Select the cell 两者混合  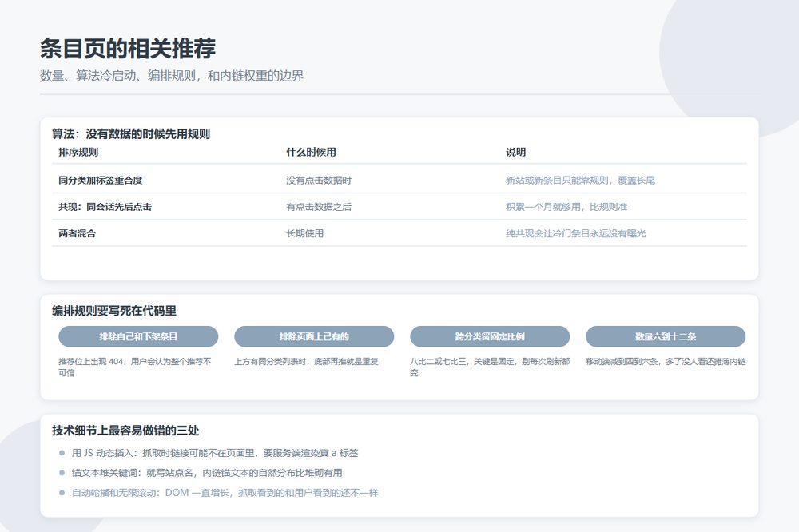77,233
